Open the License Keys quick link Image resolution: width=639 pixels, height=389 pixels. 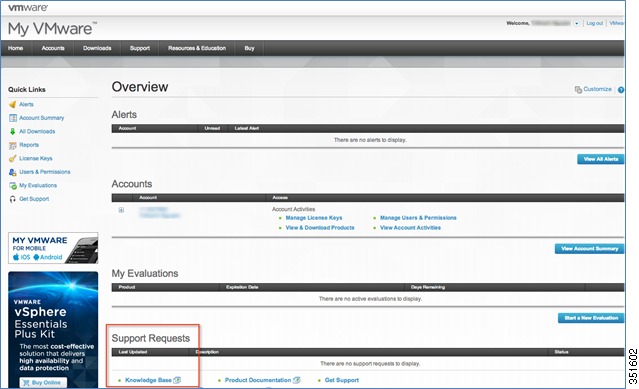click(36, 158)
